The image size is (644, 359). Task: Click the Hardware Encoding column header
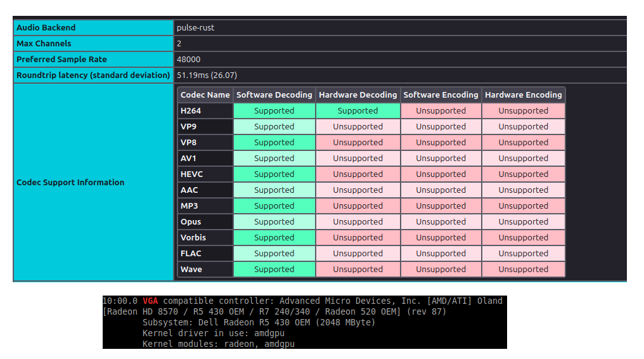pyautogui.click(x=523, y=95)
